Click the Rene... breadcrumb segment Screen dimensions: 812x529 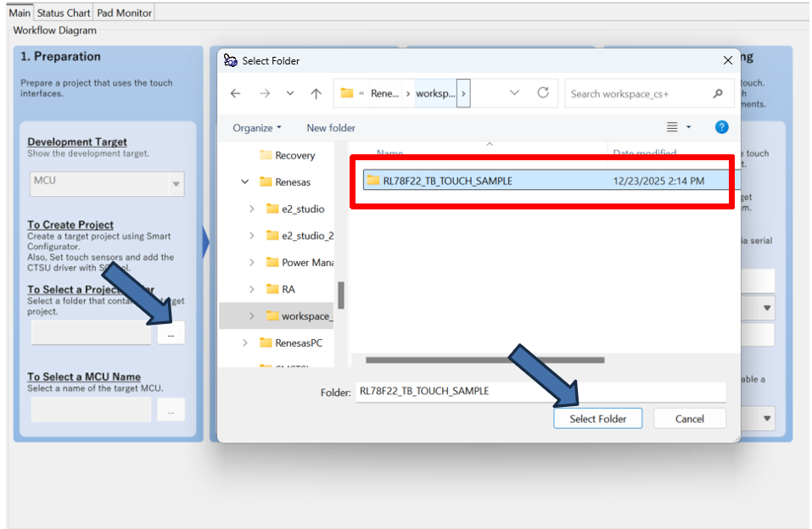[x=384, y=94]
